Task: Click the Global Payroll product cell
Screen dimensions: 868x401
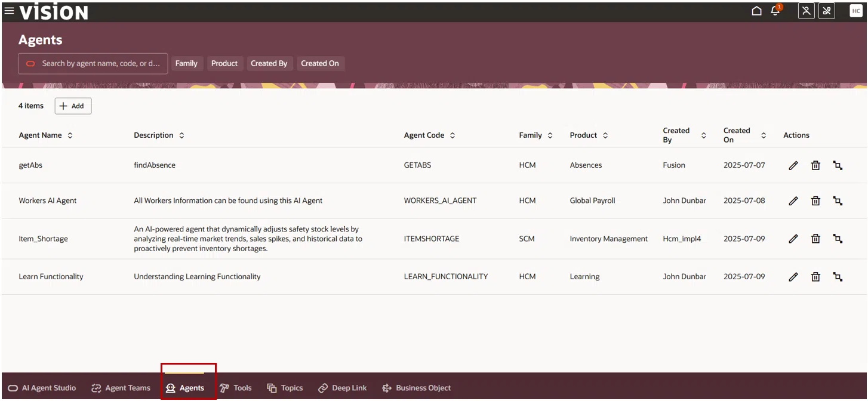Action: [x=592, y=201]
